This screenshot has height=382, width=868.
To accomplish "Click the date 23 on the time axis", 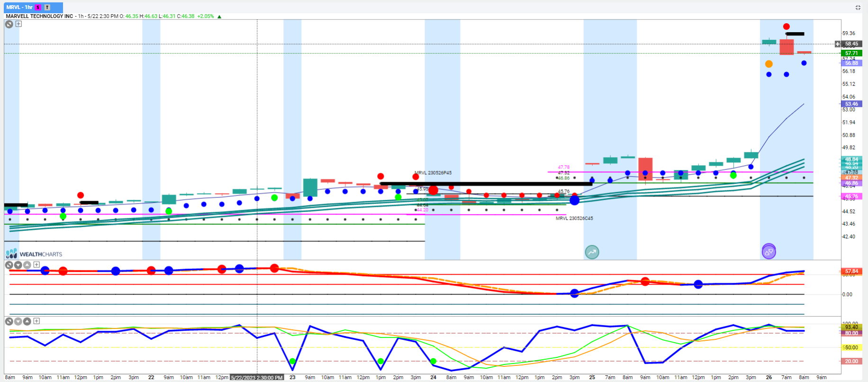I will pos(293,377).
